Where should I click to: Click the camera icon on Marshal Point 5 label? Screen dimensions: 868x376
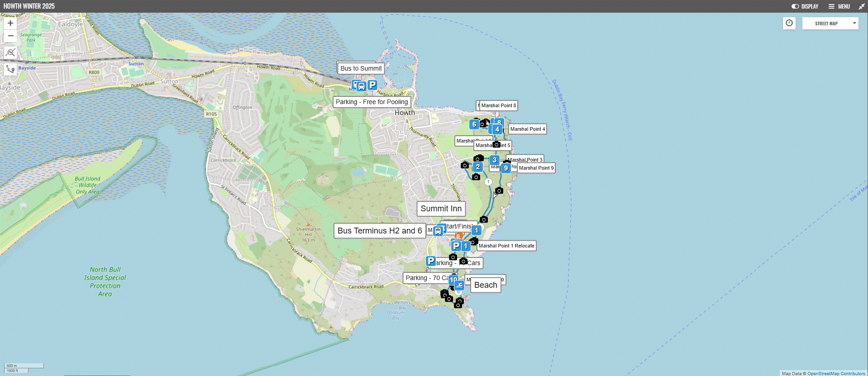tap(496, 144)
